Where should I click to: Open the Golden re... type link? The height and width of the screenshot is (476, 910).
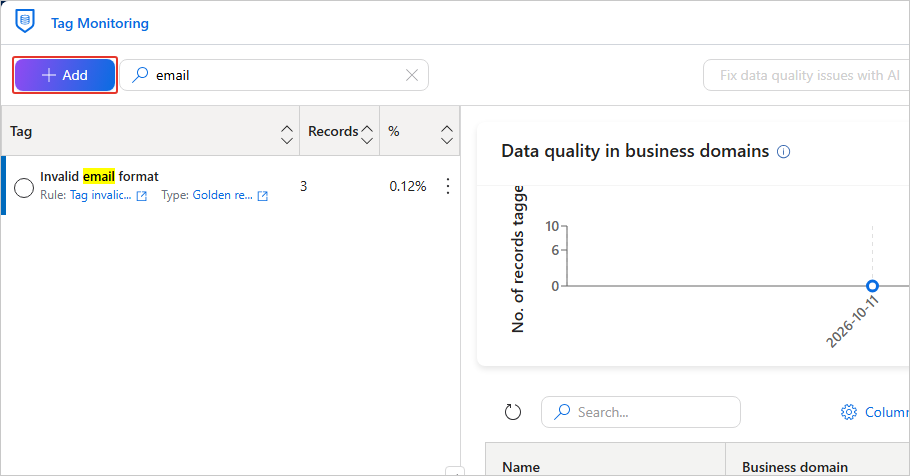point(222,195)
